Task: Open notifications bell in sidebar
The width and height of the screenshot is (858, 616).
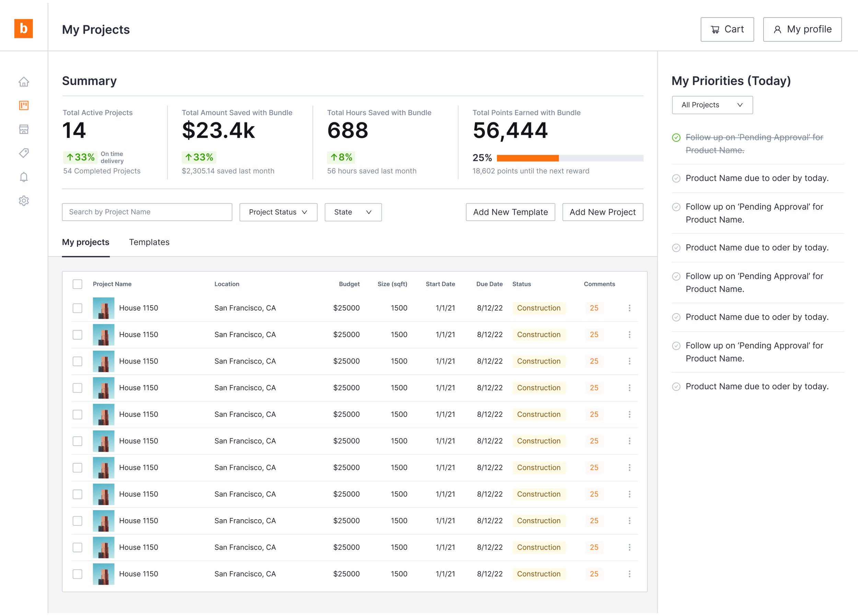Action: click(24, 177)
